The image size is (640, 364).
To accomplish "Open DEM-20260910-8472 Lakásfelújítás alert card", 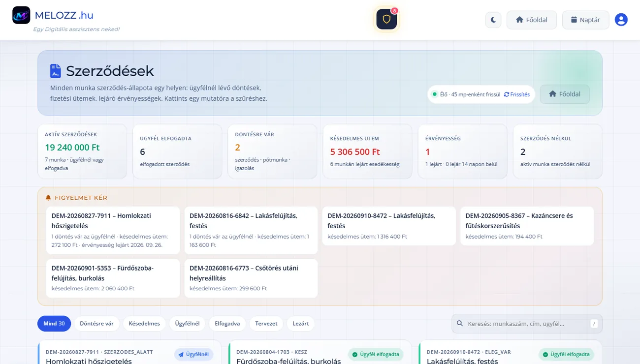I will click(389, 226).
